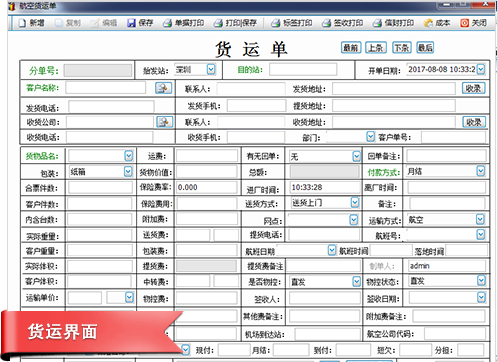This screenshot has width=498, height=362.
Task: Open the 付款方式 dropdown showing 月结
Action: 480,171
